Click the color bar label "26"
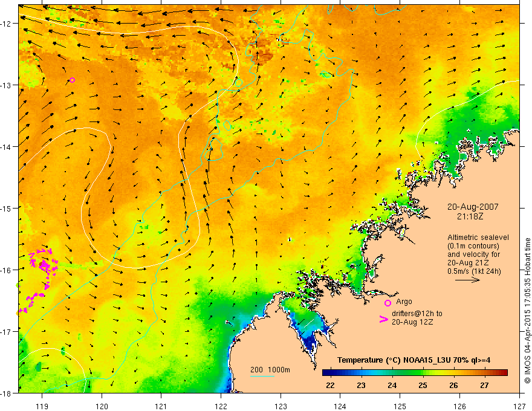Image resolution: width=532 pixels, height=411 pixels. coord(453,386)
